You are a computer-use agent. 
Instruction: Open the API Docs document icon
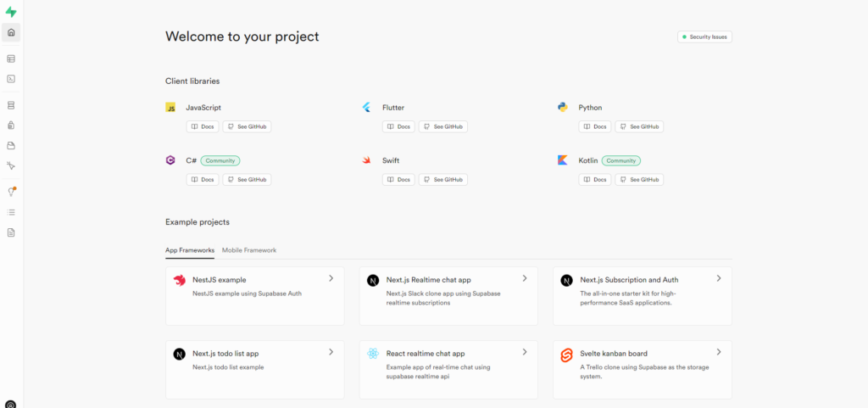coord(11,232)
